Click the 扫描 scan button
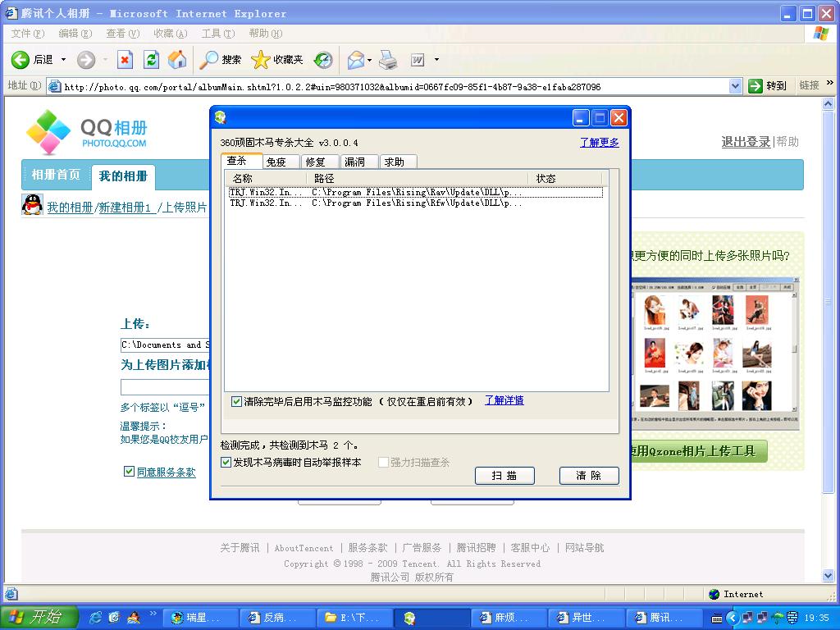 [x=504, y=476]
